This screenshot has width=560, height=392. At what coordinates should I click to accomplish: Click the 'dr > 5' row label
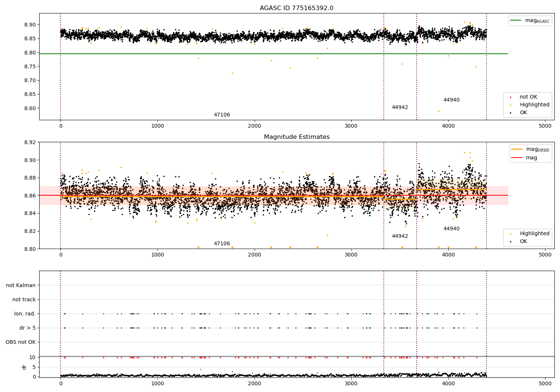[x=28, y=328]
